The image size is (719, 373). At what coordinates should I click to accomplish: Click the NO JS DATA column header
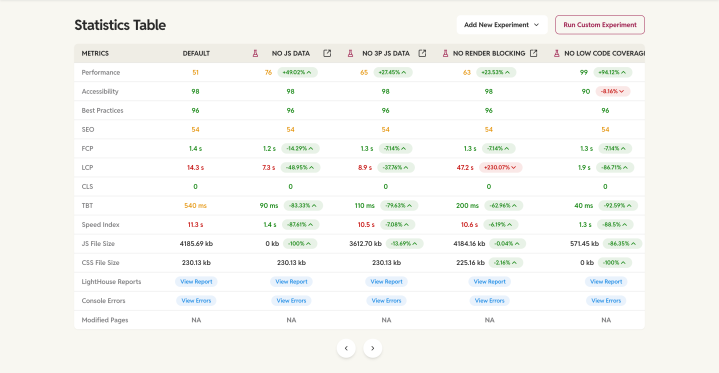(x=291, y=54)
